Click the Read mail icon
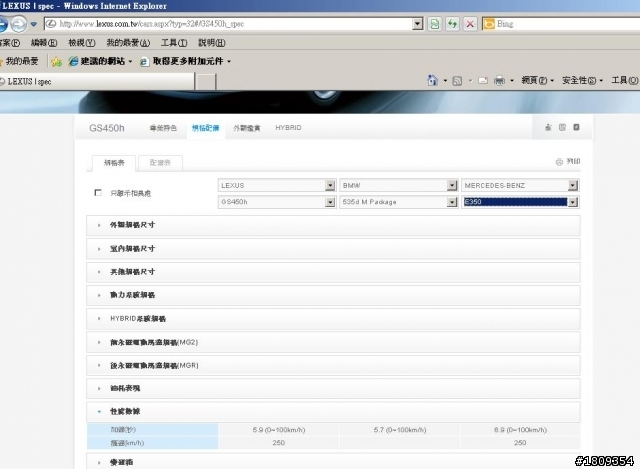The width and height of the screenshot is (640, 469). 483,80
